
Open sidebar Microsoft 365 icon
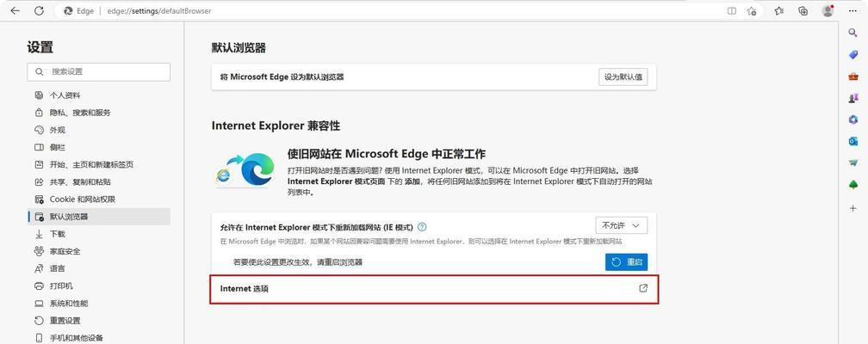pyautogui.click(x=853, y=120)
